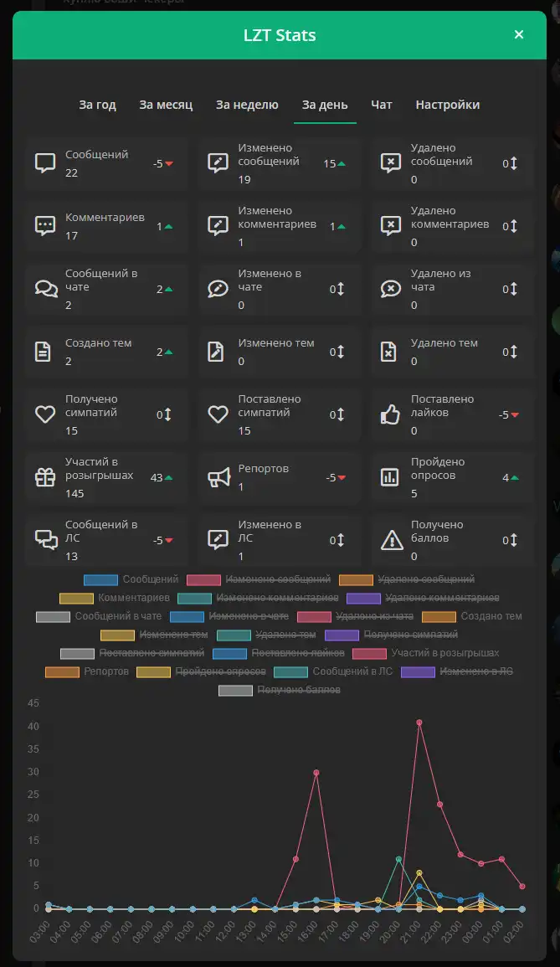The width and height of the screenshot is (560, 967).
Task: Toggle the Сообщений series in chart legend
Action: [131, 579]
